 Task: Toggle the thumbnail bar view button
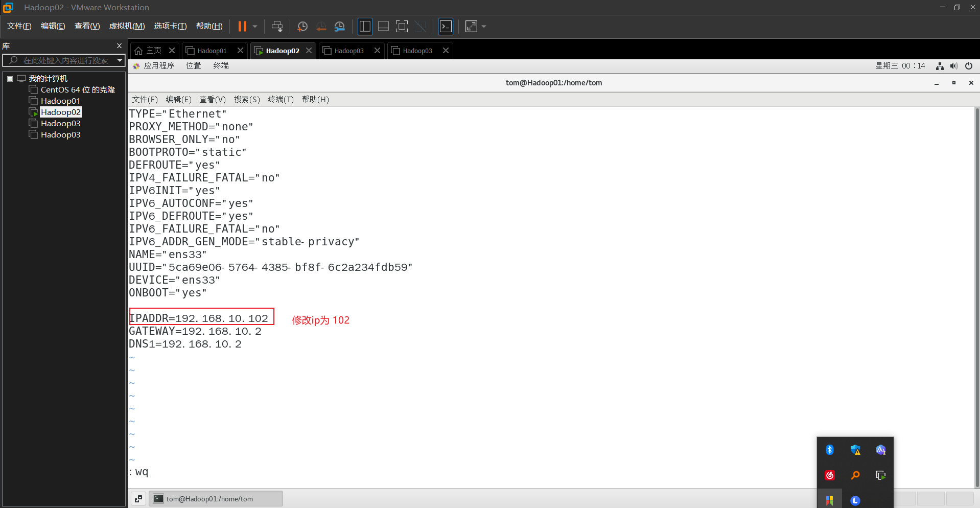(x=383, y=26)
